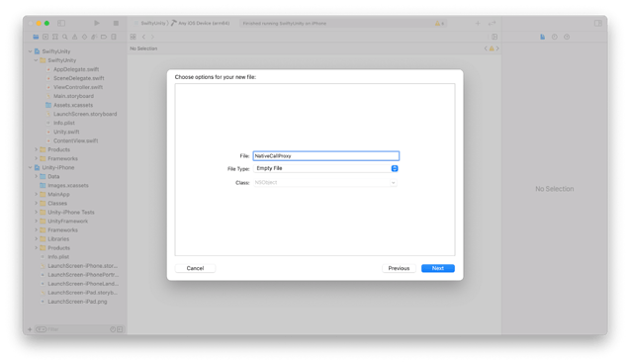
Task: Click the code review arrows icon
Action: click(492, 24)
